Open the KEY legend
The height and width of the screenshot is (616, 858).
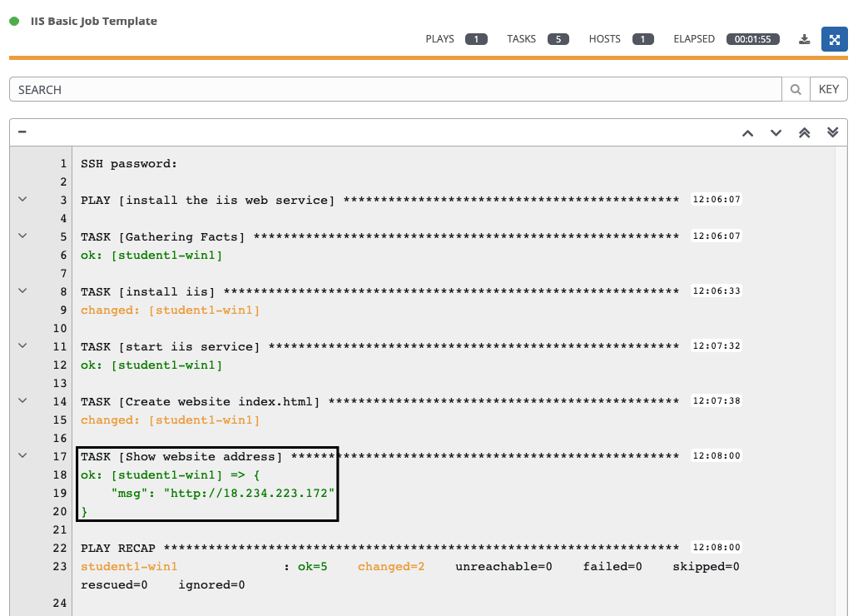(x=828, y=89)
